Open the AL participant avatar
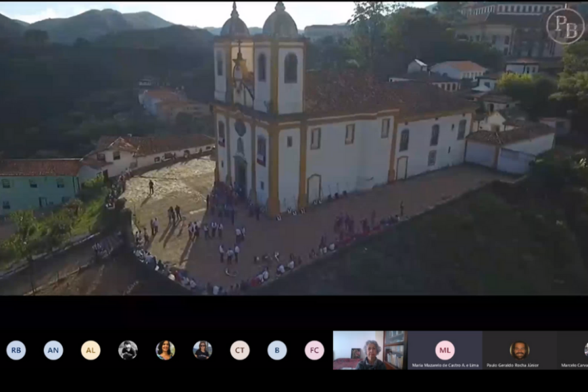 [91, 350]
